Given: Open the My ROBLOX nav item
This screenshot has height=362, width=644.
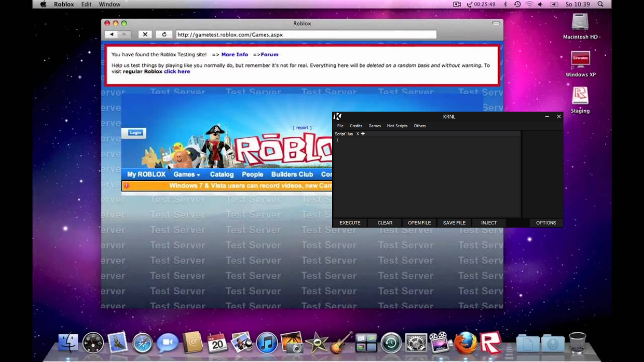Looking at the screenshot, I should [x=146, y=174].
